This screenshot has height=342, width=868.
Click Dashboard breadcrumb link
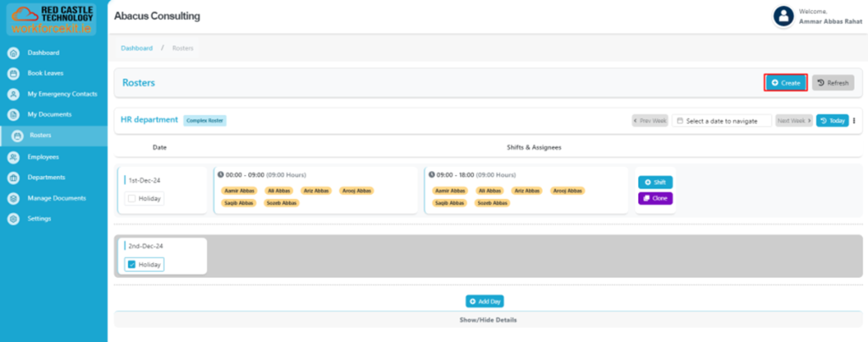click(x=136, y=48)
